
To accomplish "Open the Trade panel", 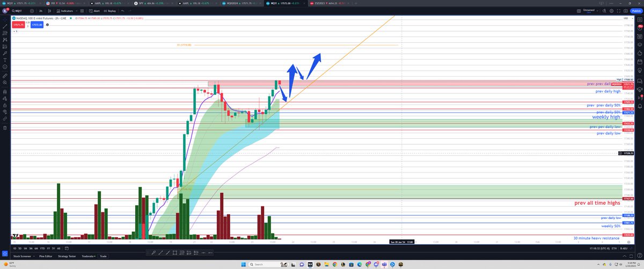I will (x=103, y=256).
